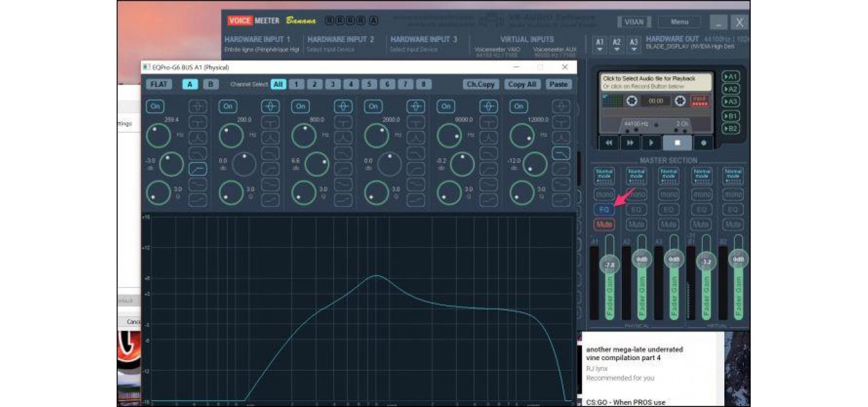Click the cassette to select an audio file
This screenshot has height=407, width=868.
(655, 82)
